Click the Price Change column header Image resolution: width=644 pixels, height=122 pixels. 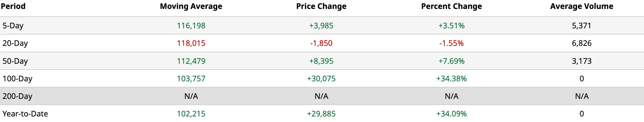coord(321,6)
